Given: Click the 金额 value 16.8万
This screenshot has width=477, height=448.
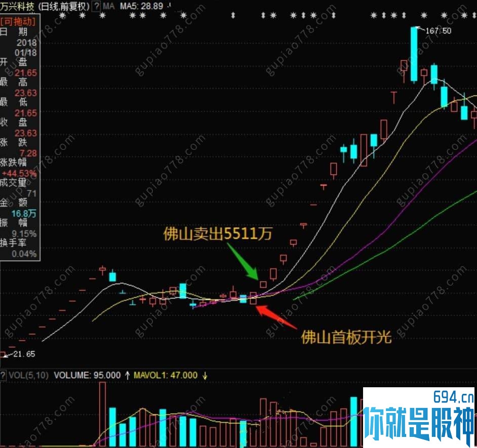Looking at the screenshot, I should click(x=24, y=214).
